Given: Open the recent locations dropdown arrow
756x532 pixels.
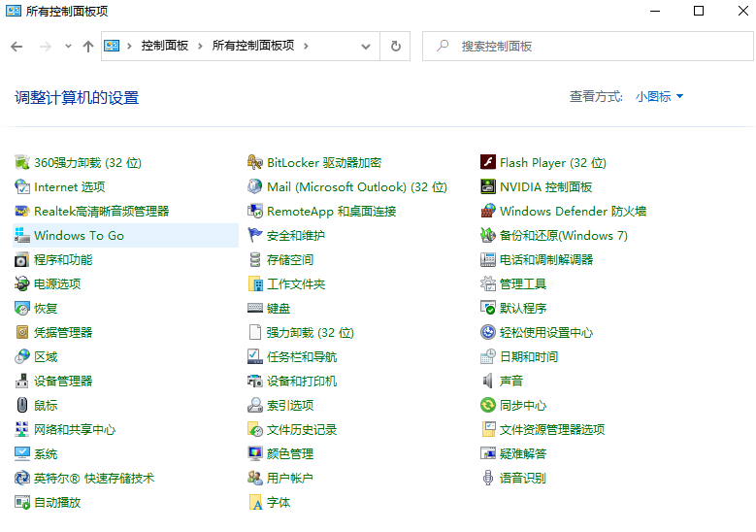Looking at the screenshot, I should click(x=68, y=47).
